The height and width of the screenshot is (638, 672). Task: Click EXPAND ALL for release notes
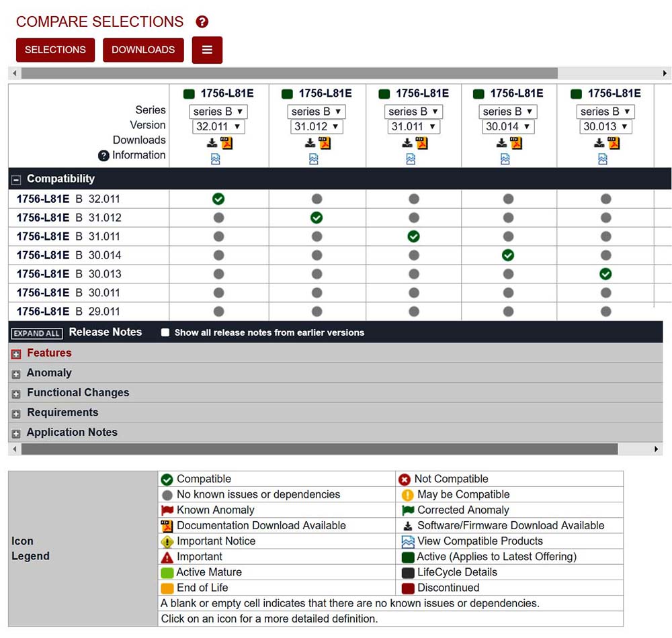(37, 334)
